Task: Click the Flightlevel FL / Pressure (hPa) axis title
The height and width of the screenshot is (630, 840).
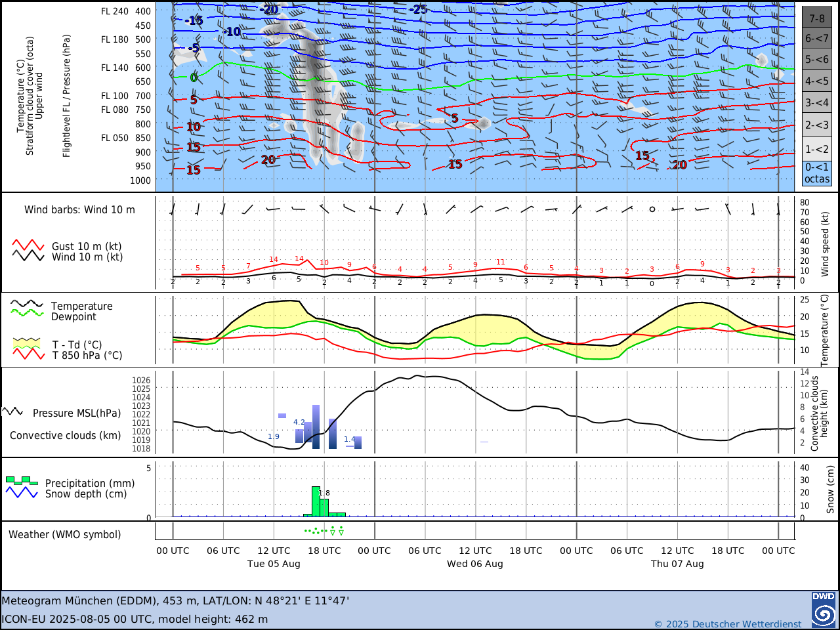Action: click(x=66, y=96)
